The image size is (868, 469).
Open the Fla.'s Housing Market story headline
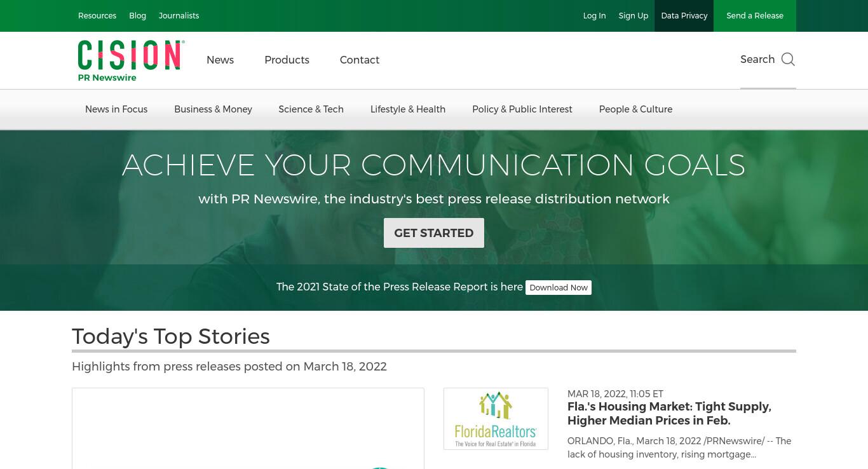(669, 414)
